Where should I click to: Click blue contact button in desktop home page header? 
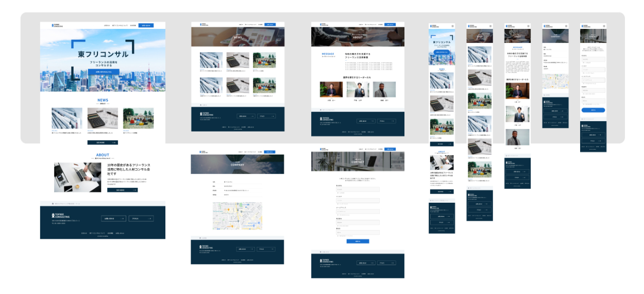[x=146, y=25]
